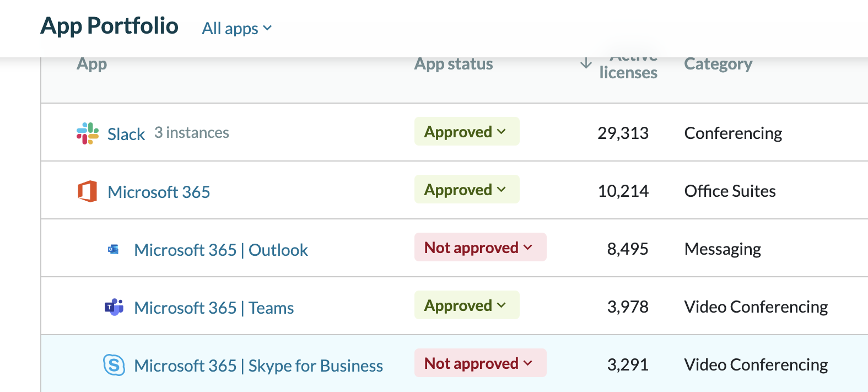Viewport: 868px width, 392px height.
Task: Open Slack's Approved status dropdown
Action: tap(466, 132)
